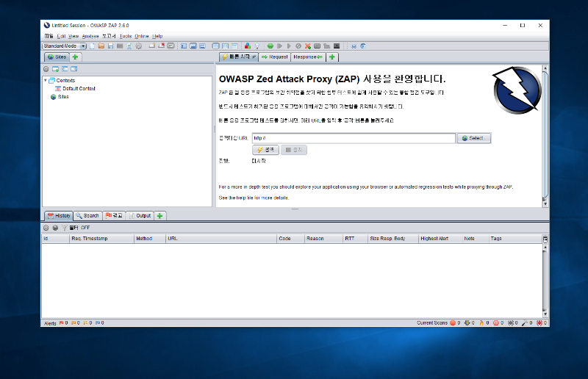Show request above response panels
This screenshot has width=588, height=379.
click(x=234, y=46)
